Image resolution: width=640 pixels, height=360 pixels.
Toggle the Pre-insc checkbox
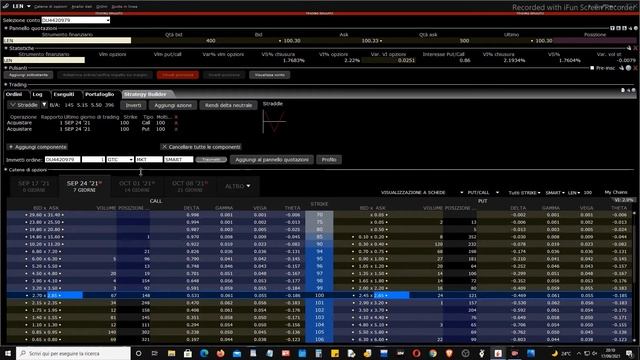coord(592,68)
